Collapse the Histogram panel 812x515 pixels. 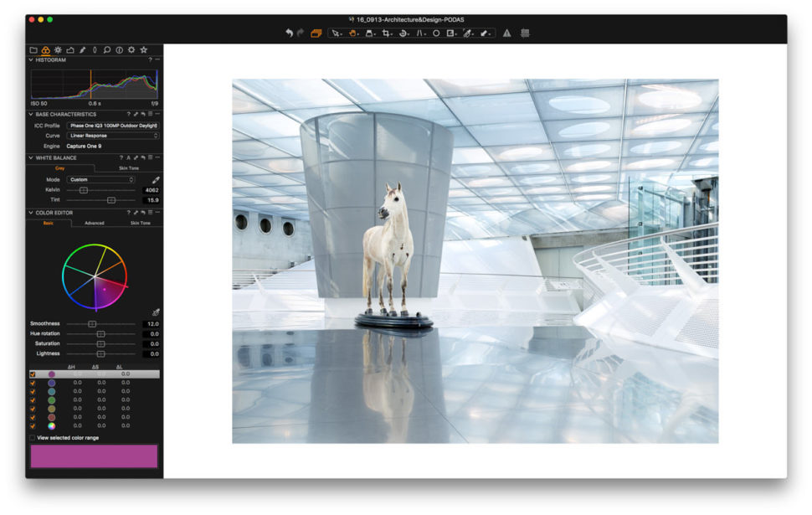(x=33, y=60)
